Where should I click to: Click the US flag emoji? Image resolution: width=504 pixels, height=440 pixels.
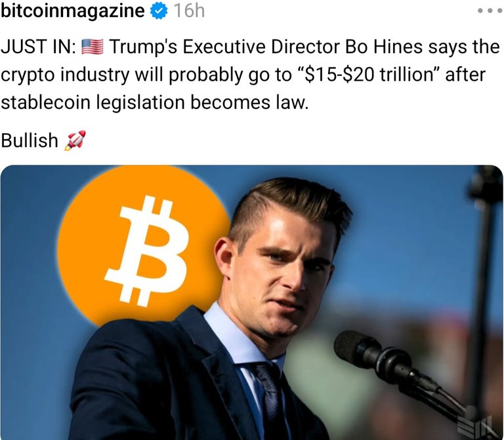[93, 47]
